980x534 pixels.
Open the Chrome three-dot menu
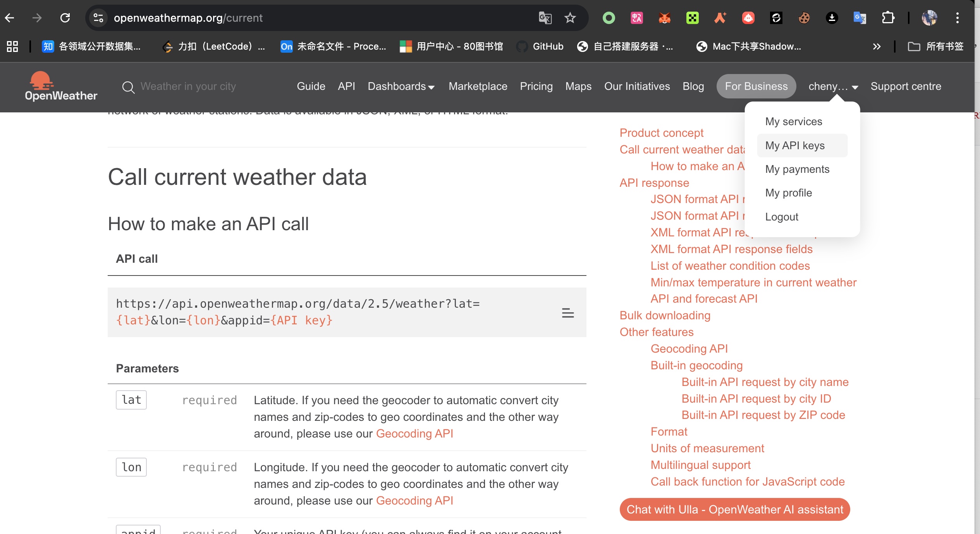click(957, 18)
